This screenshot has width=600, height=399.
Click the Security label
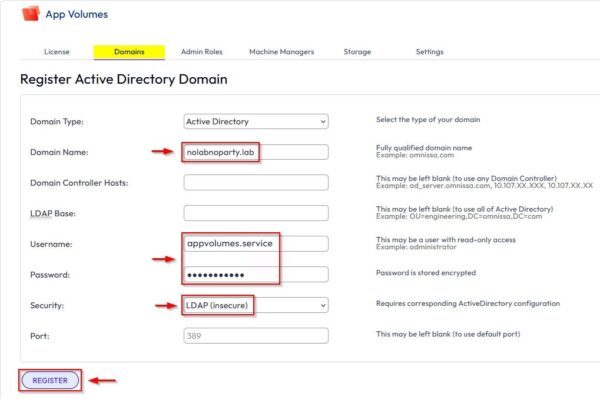47,305
